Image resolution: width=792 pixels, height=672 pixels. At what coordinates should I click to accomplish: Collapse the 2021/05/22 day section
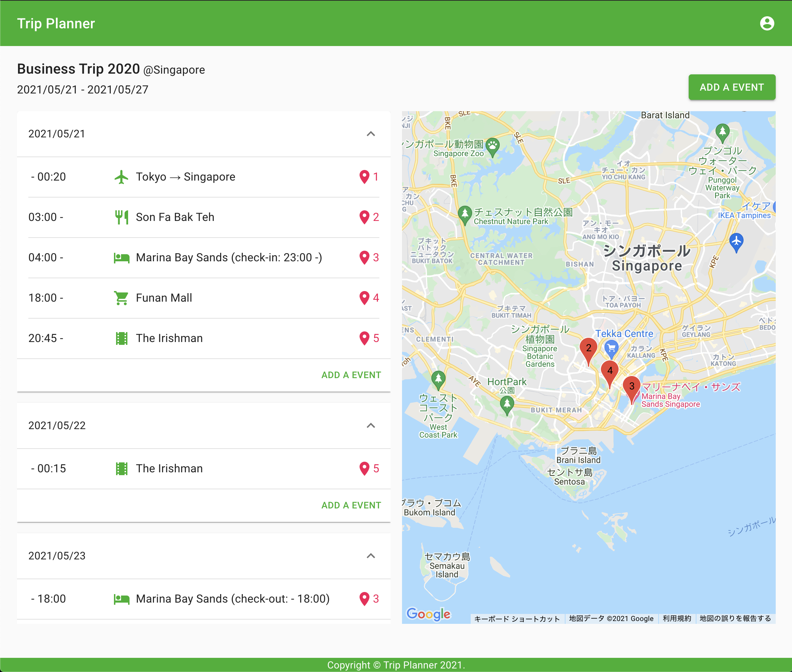pyautogui.click(x=371, y=426)
